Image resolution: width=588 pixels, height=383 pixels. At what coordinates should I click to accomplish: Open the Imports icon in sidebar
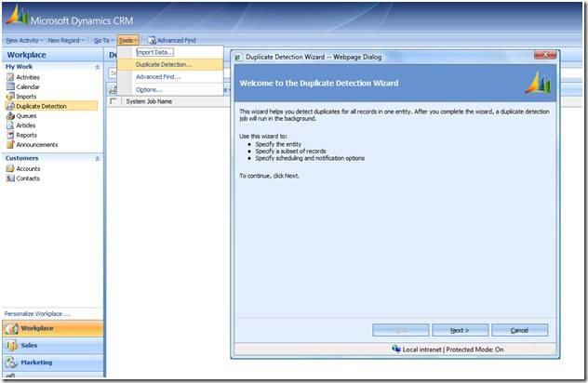click(10, 97)
